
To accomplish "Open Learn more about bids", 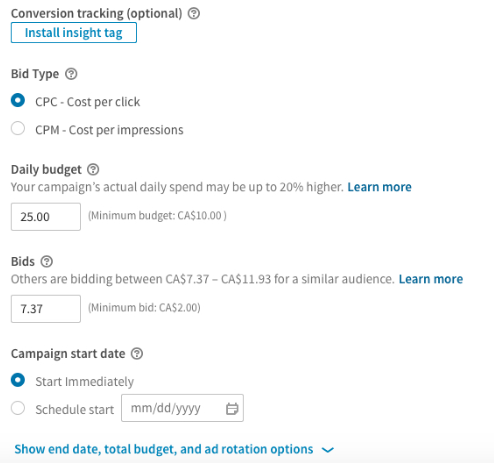I will (431, 279).
